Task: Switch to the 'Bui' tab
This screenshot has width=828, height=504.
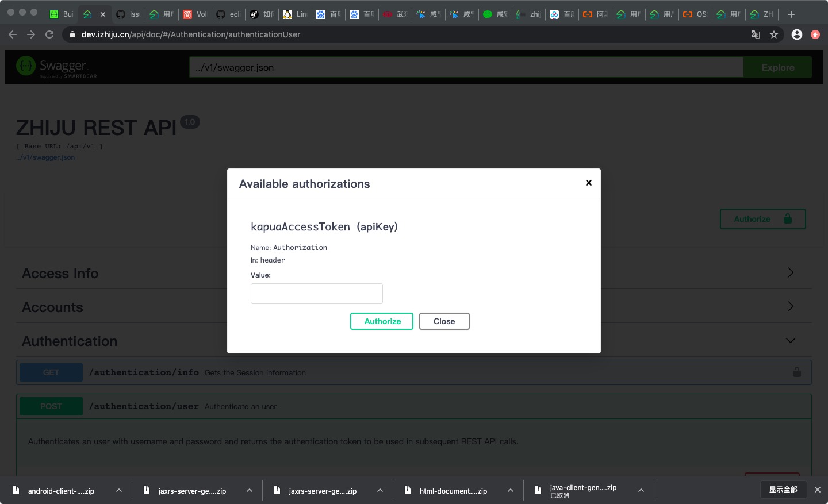Action: coord(62,14)
